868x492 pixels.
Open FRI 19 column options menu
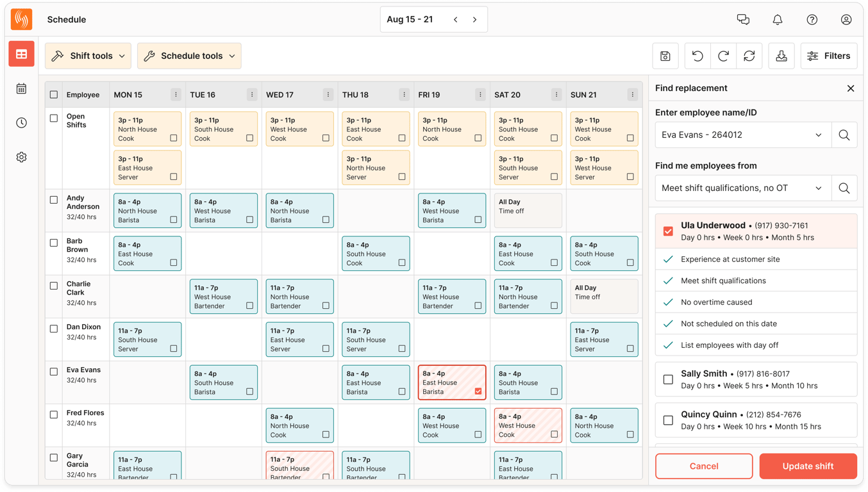[x=480, y=95]
